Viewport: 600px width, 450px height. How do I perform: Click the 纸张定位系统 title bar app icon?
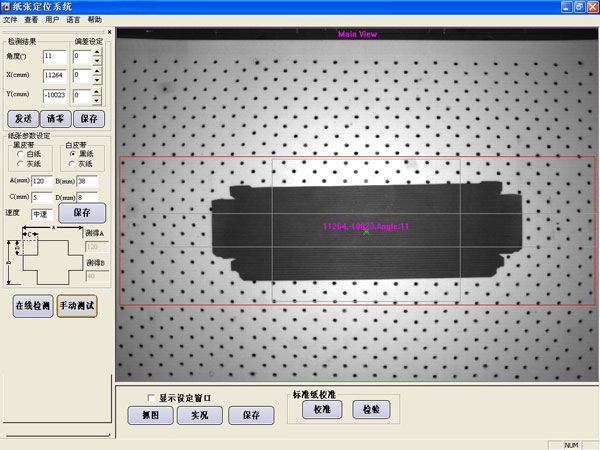point(5,7)
